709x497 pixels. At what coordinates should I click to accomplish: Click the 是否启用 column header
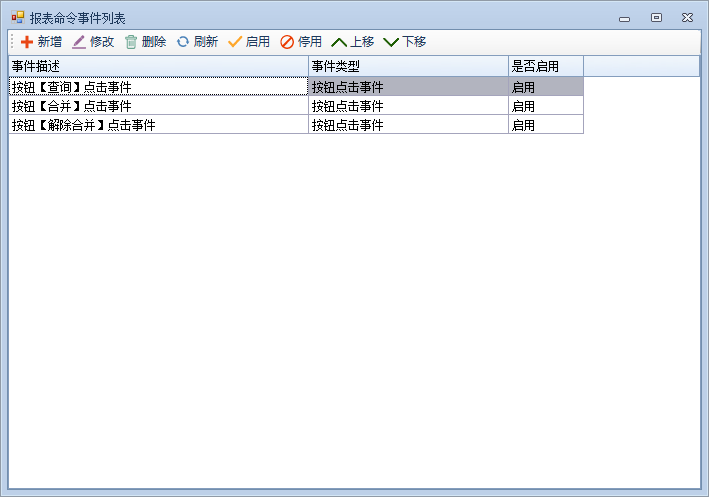(545, 66)
